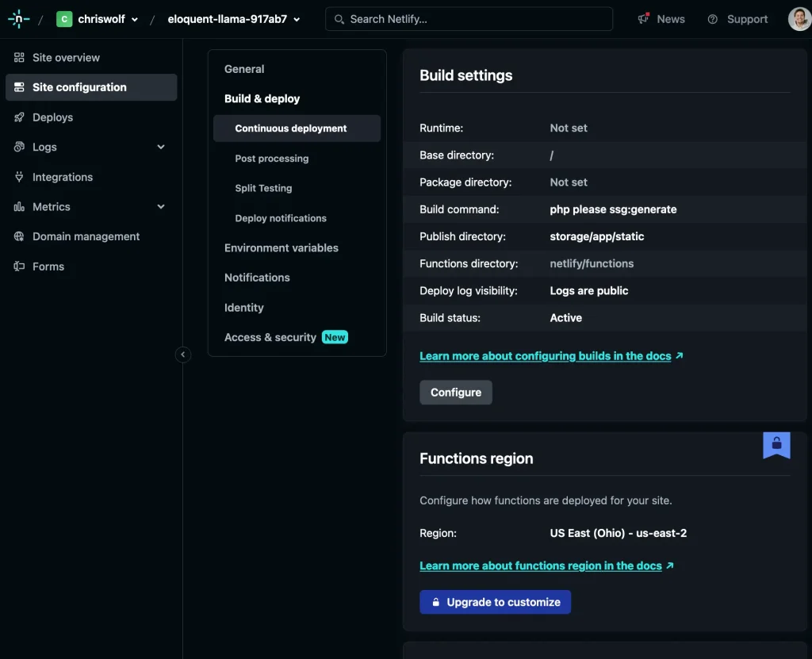Click the Netlify logo
The height and width of the screenshot is (659, 812).
tap(17, 18)
